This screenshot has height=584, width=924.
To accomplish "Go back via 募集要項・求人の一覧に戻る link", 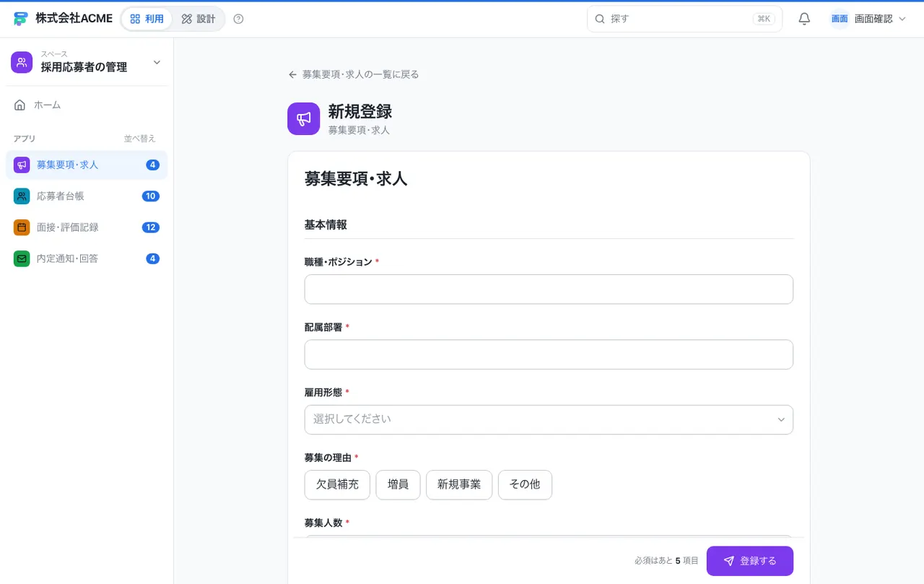I will tap(354, 74).
